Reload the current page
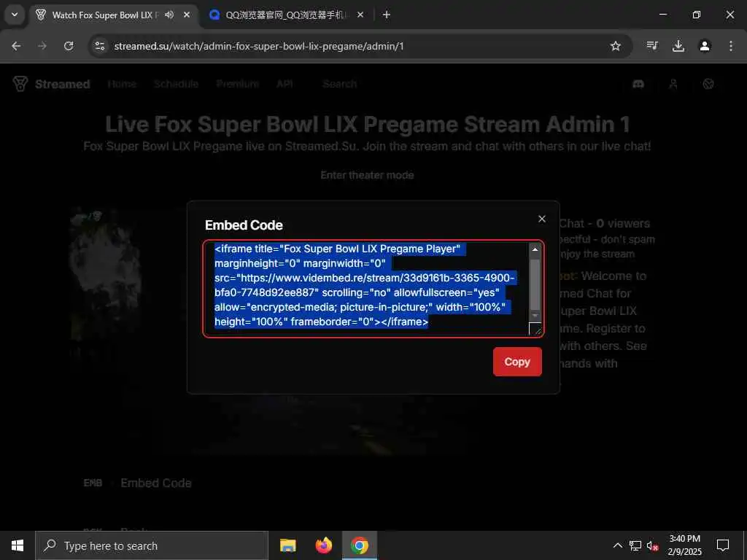 coord(69,46)
